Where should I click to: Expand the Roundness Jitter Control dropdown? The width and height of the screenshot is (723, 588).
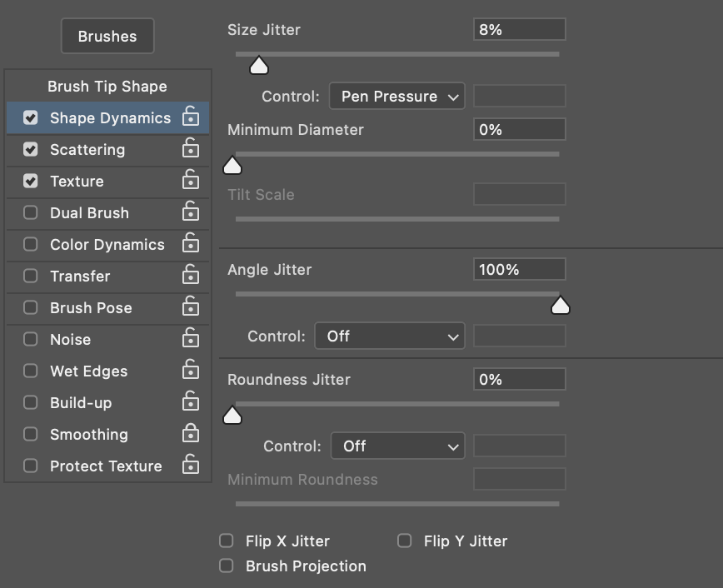[397, 446]
